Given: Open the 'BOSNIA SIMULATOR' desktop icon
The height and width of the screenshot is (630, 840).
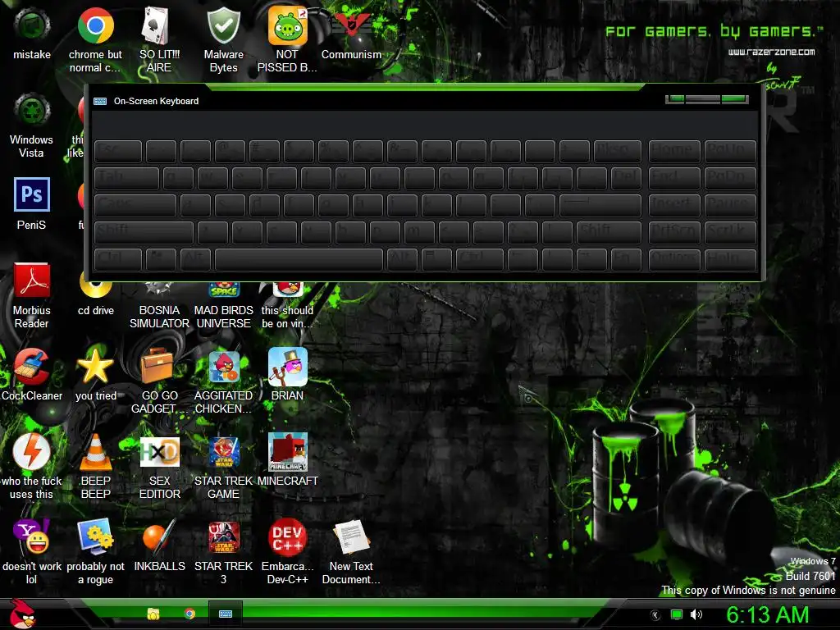Looking at the screenshot, I should click(x=159, y=305).
